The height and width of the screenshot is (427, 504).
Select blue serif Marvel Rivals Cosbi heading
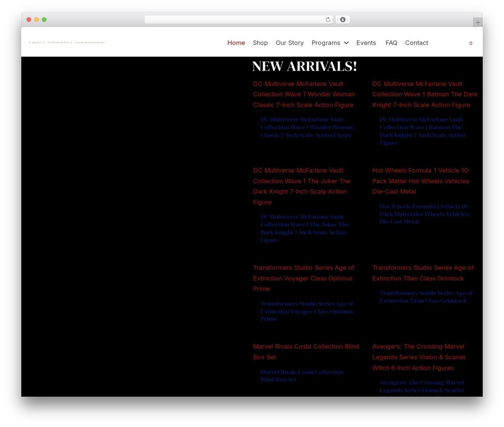(302, 376)
